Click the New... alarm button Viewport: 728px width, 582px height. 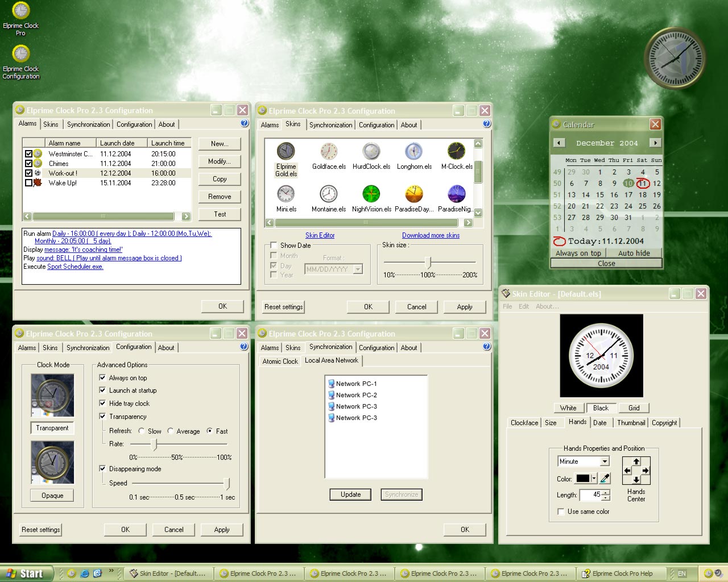tap(220, 144)
